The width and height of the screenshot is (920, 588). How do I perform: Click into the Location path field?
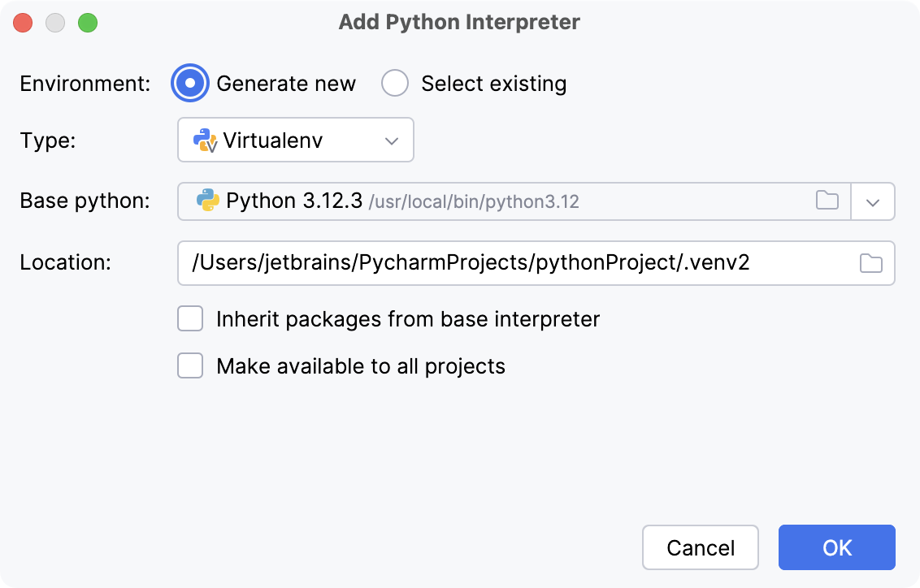512,263
